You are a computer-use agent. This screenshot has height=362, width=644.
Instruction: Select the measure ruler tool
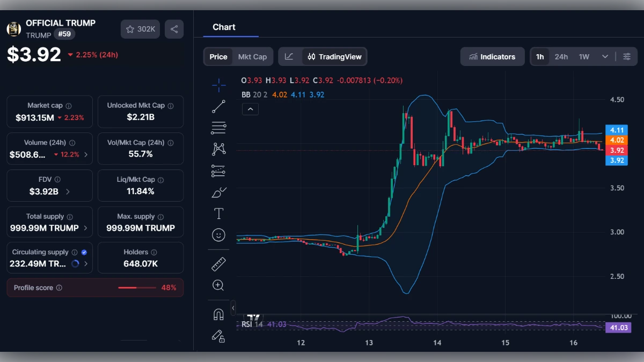pos(218,263)
